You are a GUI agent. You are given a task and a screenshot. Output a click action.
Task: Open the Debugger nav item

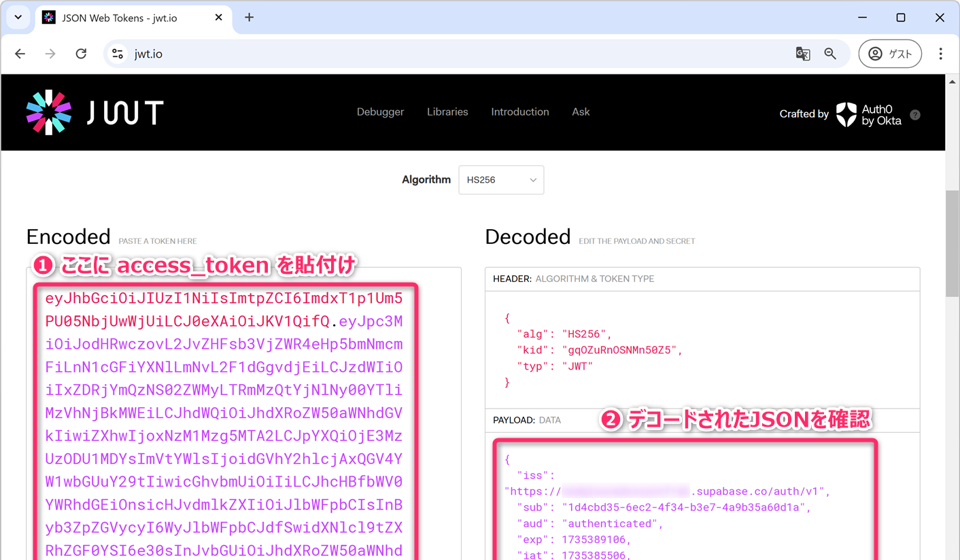380,112
